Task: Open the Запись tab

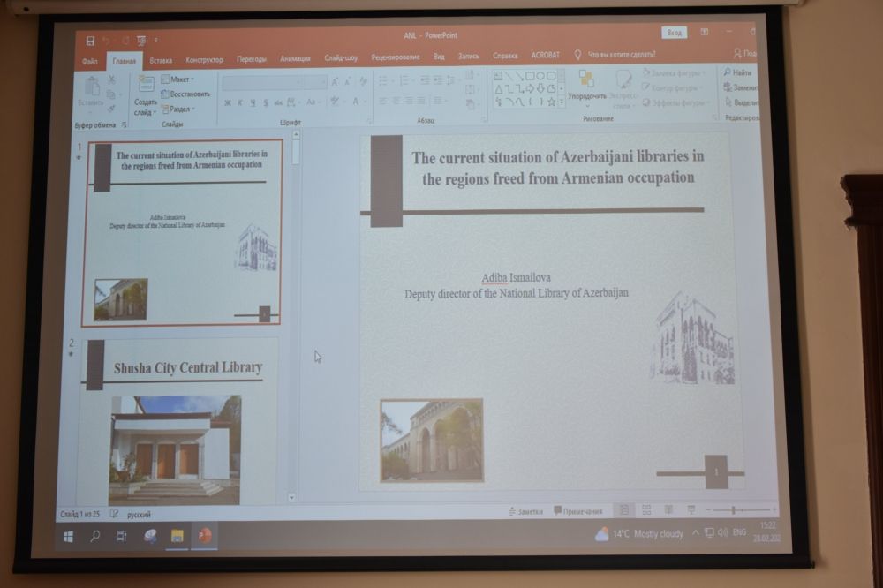Action: tap(469, 56)
